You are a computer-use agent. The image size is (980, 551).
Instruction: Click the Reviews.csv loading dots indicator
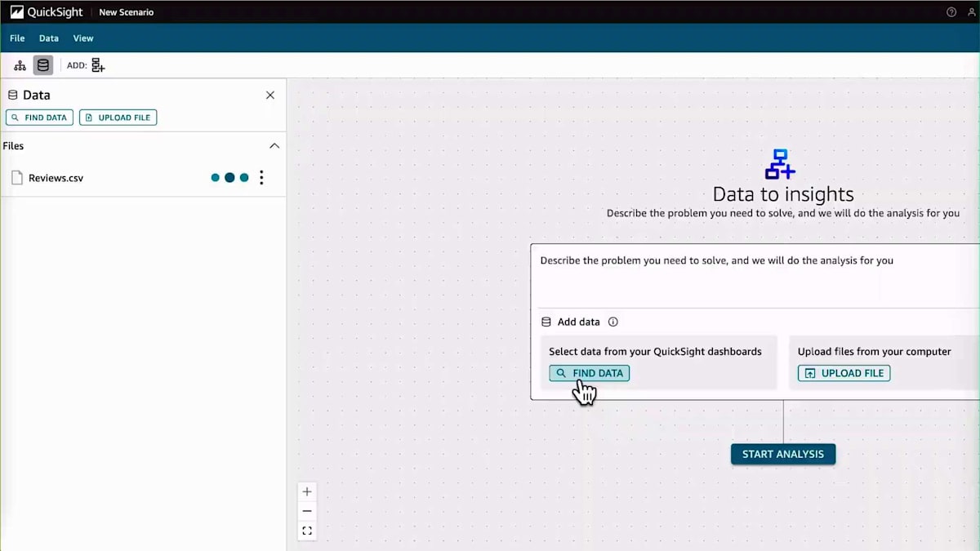(229, 178)
